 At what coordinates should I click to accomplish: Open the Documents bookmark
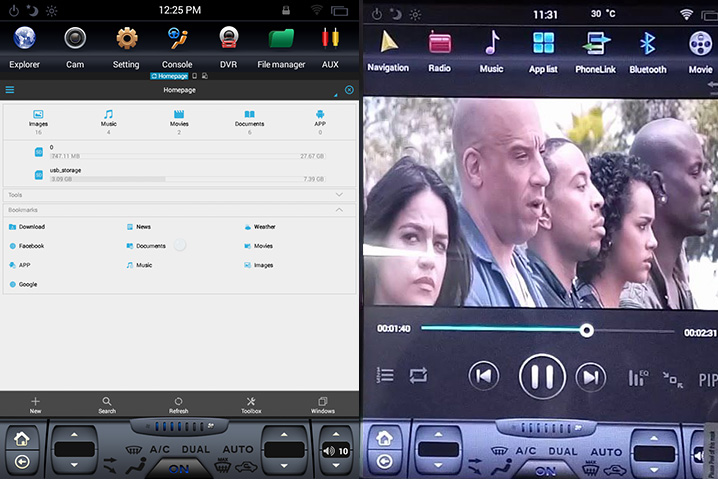point(146,246)
